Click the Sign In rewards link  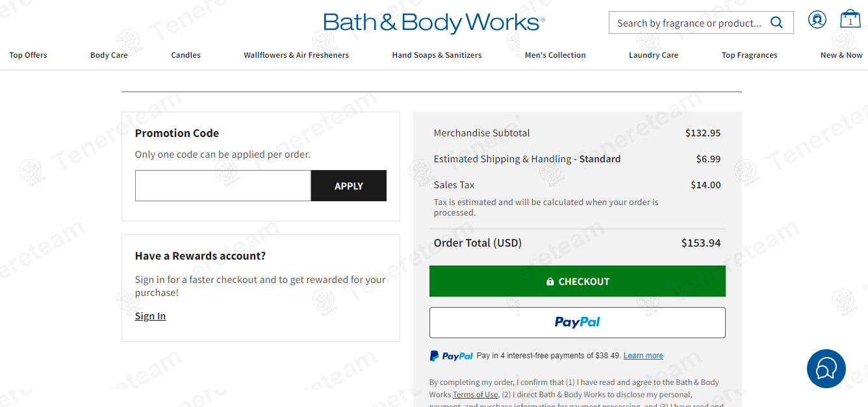[x=150, y=316]
